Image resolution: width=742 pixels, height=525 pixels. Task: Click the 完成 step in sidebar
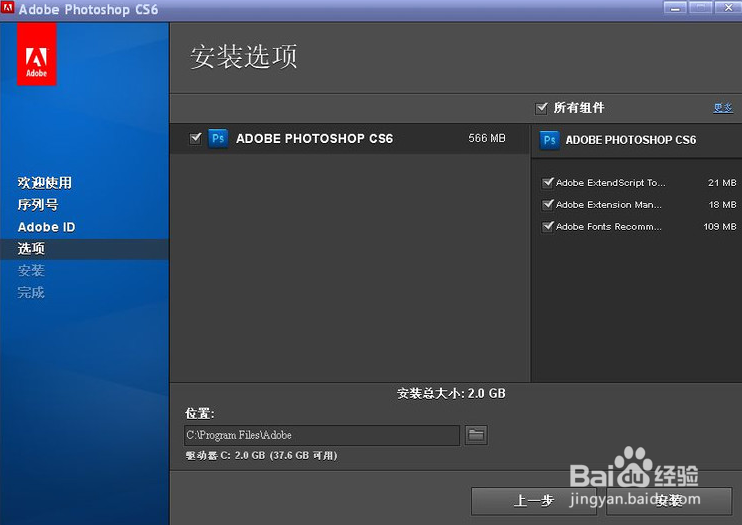tap(31, 292)
